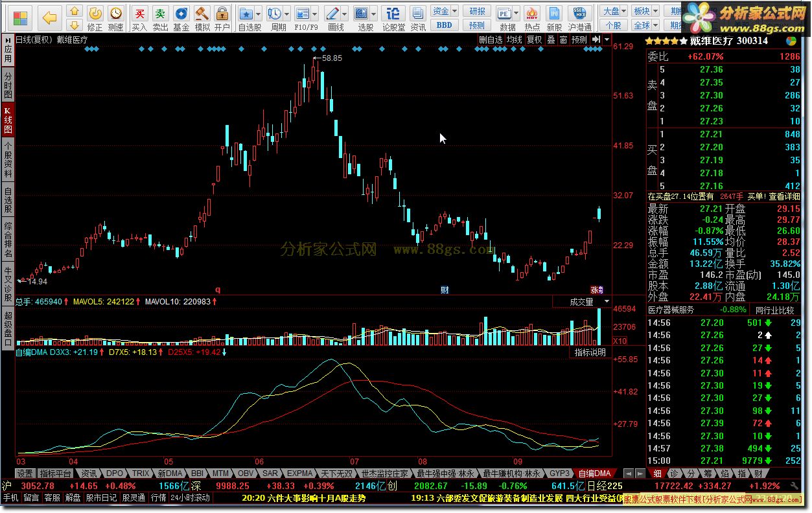Image resolution: width=812 pixels, height=513 pixels.
Task: Collapse the left sidebar with arrow toggle
Action: (6, 39)
